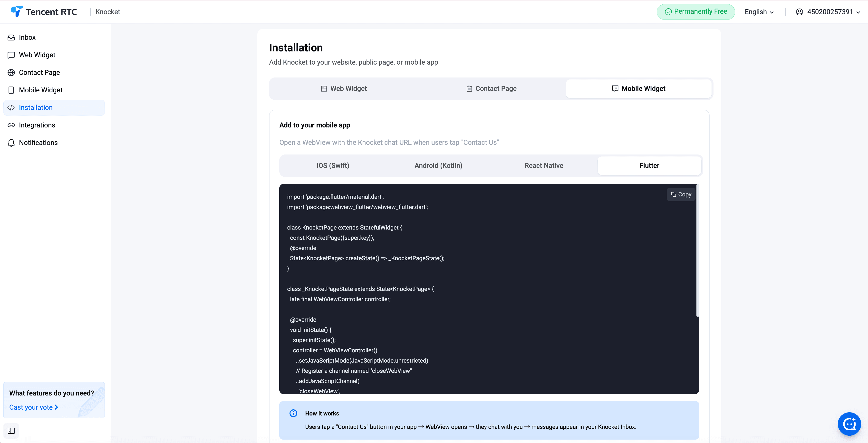Click the Inbox tray icon

[11, 37]
